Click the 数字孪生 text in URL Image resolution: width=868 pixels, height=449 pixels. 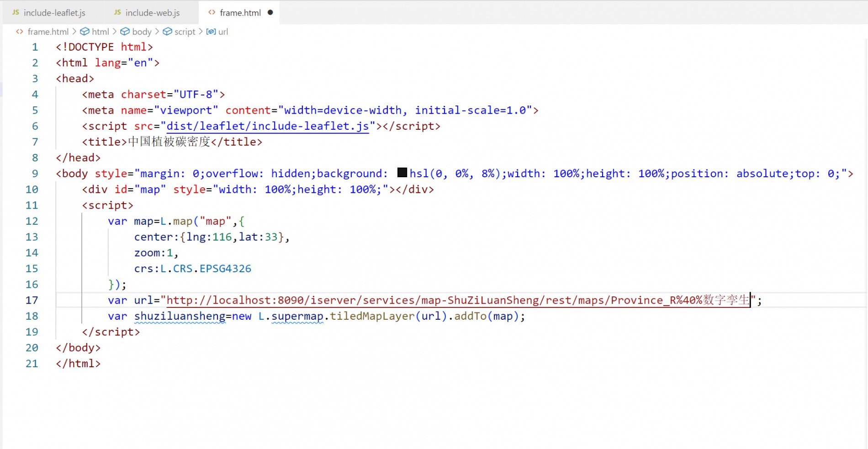pyautogui.click(x=726, y=300)
